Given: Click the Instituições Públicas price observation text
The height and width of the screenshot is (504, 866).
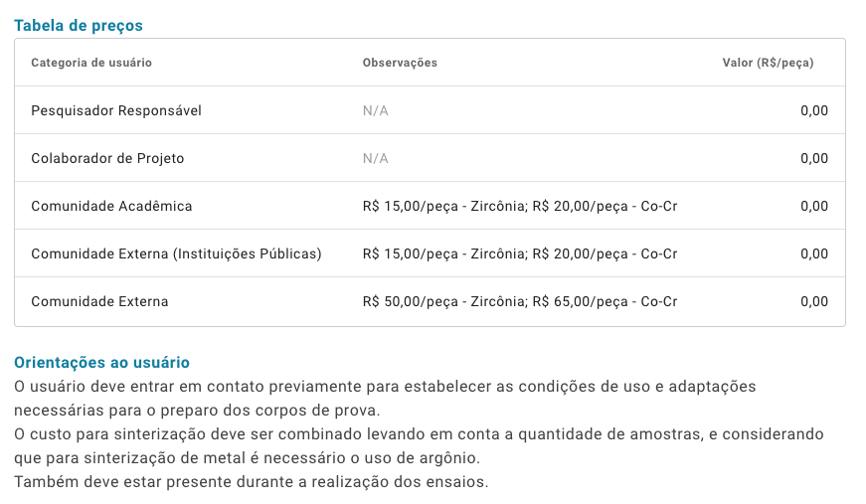Looking at the screenshot, I should tap(520, 253).
